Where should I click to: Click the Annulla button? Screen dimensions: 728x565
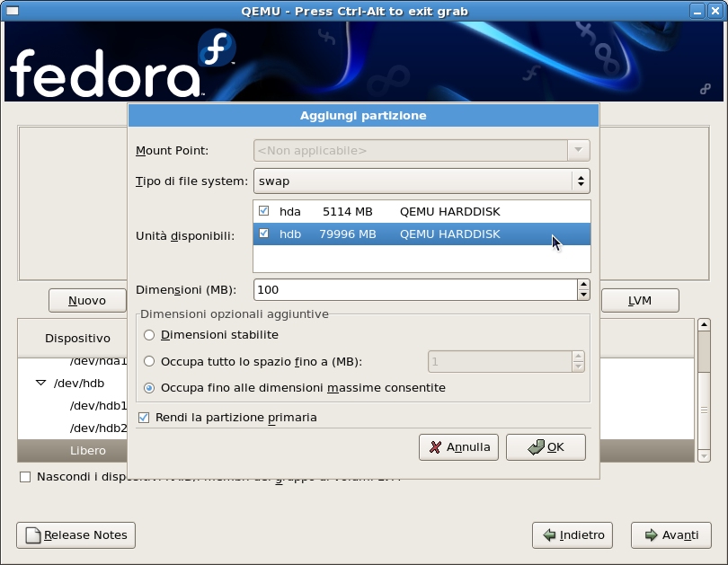click(x=458, y=447)
